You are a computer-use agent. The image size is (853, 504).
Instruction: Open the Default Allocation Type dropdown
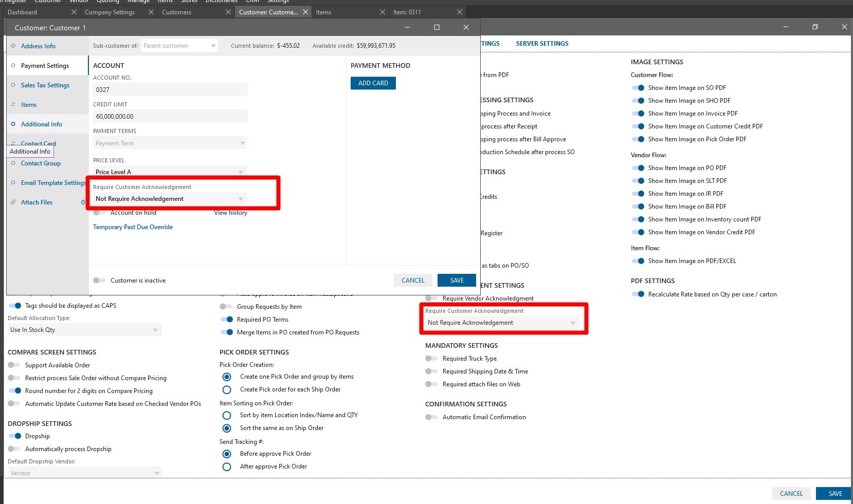point(155,330)
